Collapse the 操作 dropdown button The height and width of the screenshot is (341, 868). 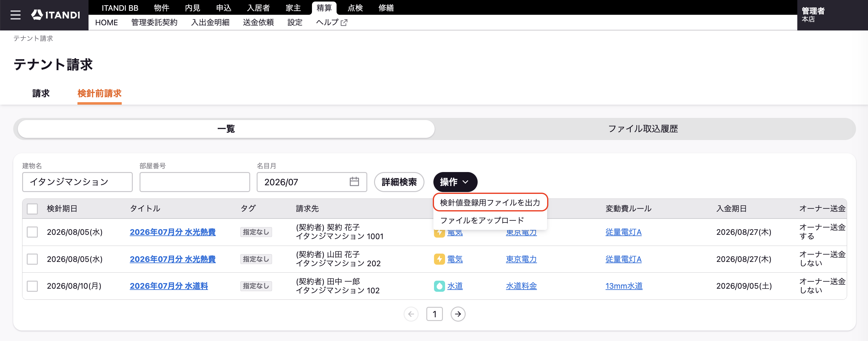tap(455, 182)
